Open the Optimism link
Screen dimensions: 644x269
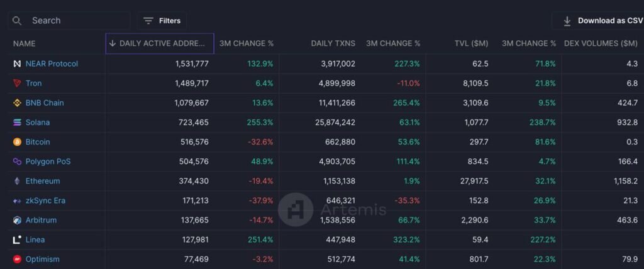pos(43,259)
